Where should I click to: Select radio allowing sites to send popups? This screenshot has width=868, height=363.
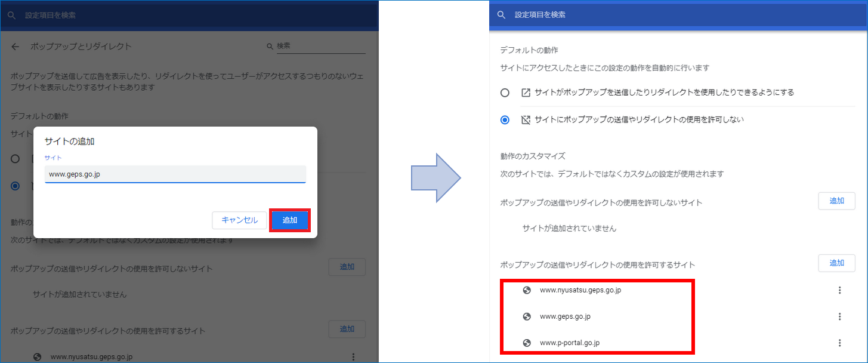[505, 93]
